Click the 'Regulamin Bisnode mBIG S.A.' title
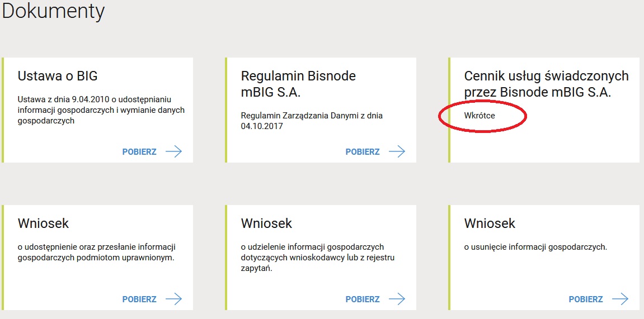The image size is (644, 319). tap(298, 84)
